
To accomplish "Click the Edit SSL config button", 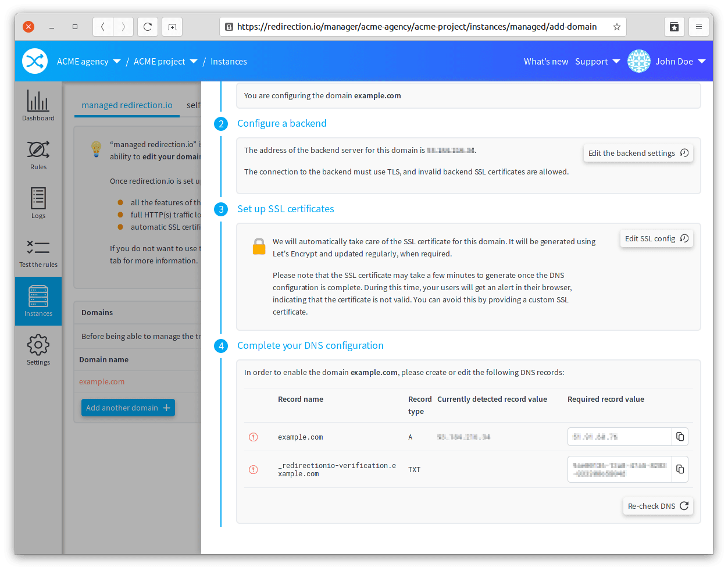I will pyautogui.click(x=656, y=238).
